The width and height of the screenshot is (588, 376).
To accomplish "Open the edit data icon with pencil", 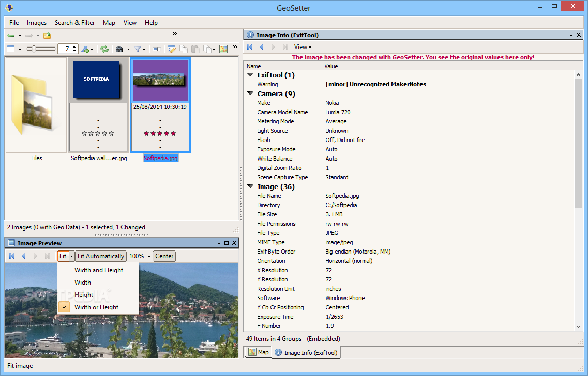I will pyautogui.click(x=171, y=49).
